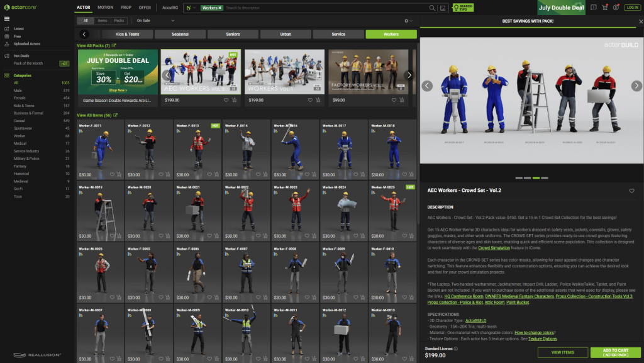Open the Workers Vol.1 pack thumbnail
The width and height of the screenshot is (644, 363).
[284, 72]
